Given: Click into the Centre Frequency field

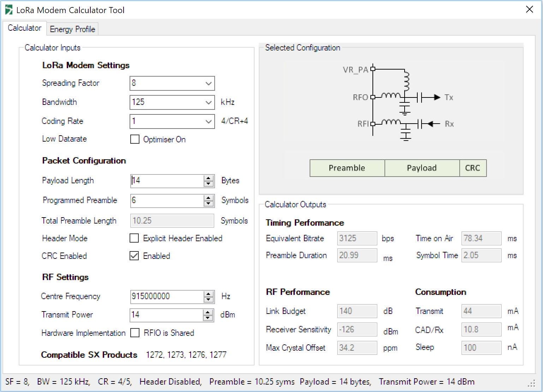Looking at the screenshot, I should tap(167, 297).
